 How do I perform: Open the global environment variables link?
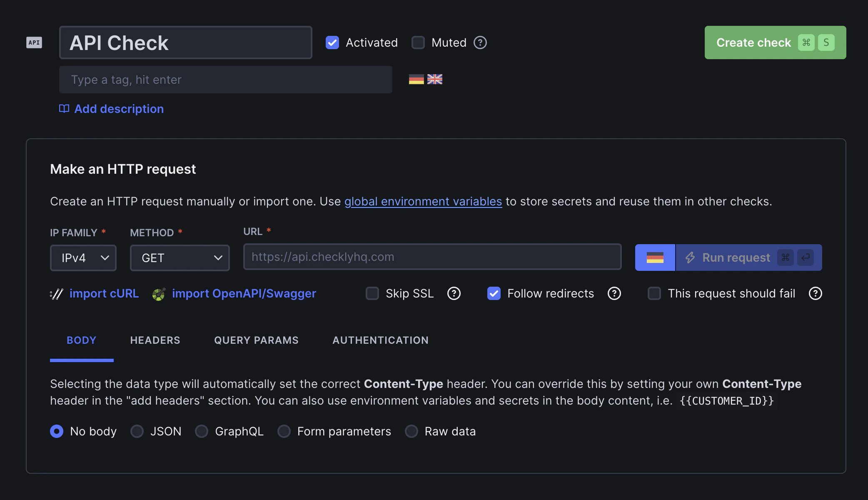tap(423, 201)
